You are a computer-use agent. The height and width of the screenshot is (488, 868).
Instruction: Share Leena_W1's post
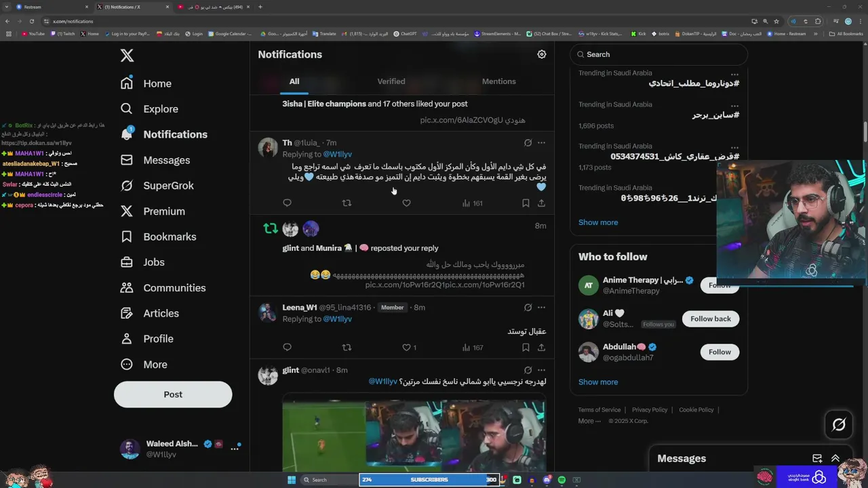point(541,347)
